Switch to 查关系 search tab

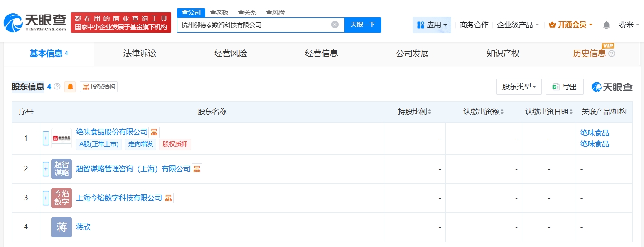pyautogui.click(x=247, y=12)
